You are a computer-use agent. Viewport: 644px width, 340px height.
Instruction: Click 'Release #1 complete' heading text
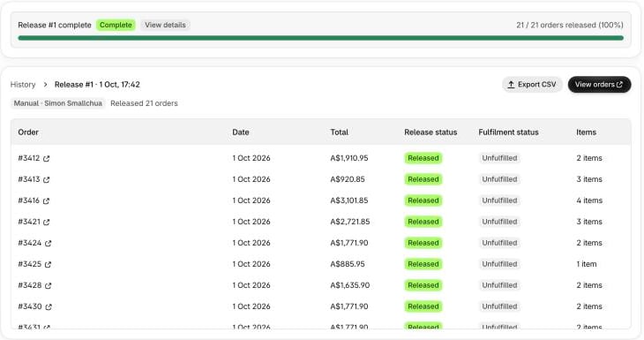(55, 25)
